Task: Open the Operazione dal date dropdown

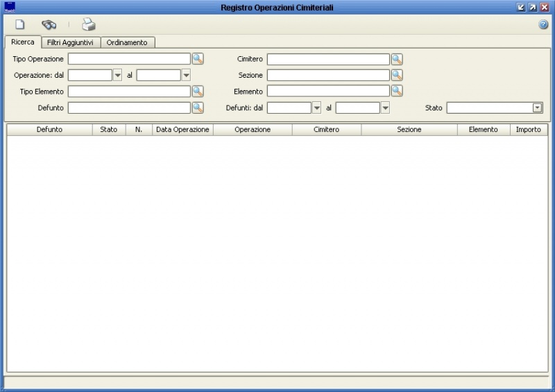Action: click(117, 75)
